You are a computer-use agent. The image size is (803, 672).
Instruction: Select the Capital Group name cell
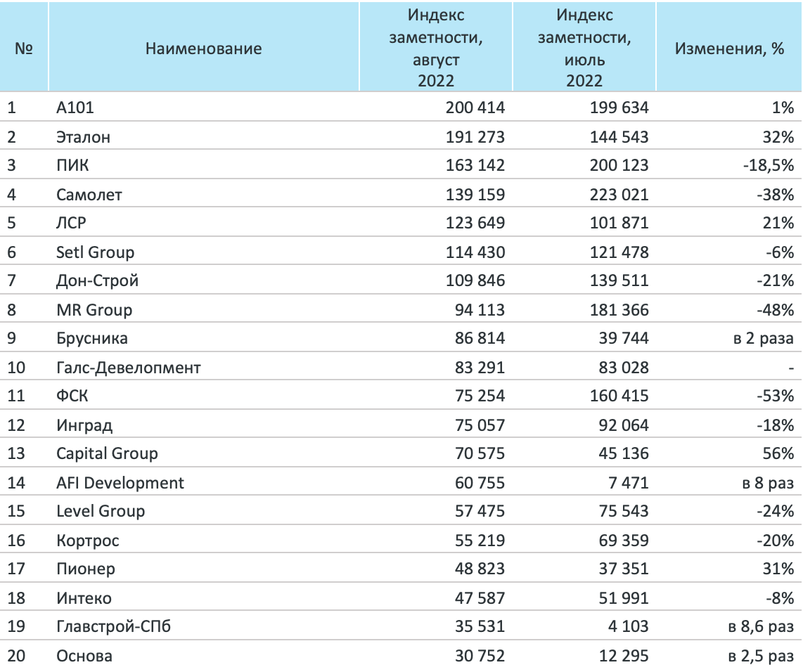[x=107, y=453]
